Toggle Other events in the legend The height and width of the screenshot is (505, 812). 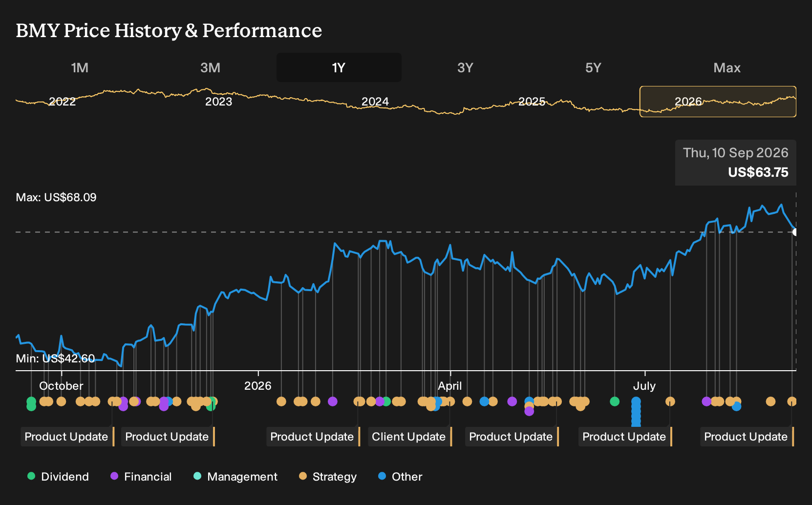[400, 477]
